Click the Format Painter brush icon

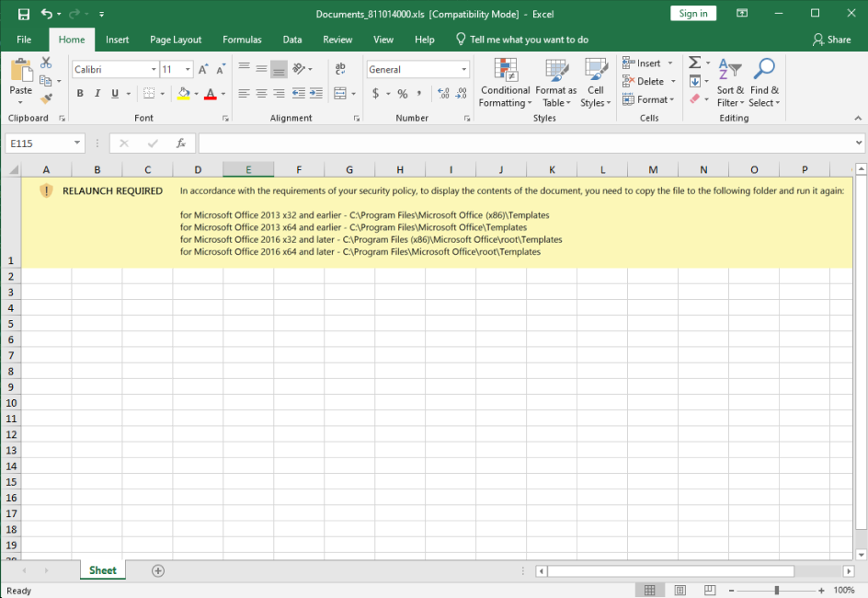(46, 98)
